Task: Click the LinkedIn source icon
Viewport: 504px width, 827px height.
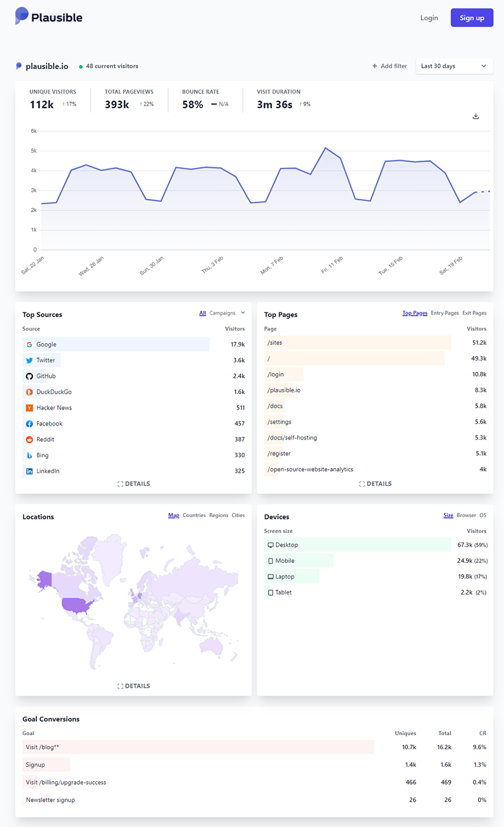Action: click(x=29, y=472)
